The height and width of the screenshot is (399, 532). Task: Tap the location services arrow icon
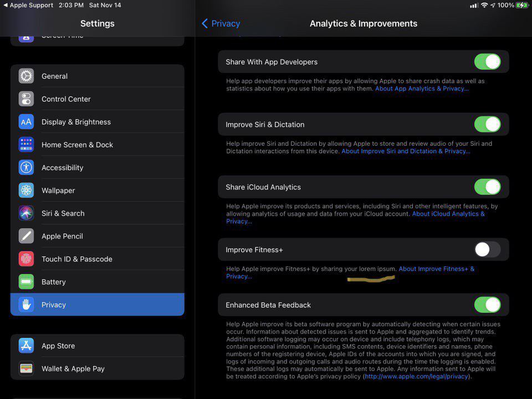pyautogui.click(x=493, y=5)
